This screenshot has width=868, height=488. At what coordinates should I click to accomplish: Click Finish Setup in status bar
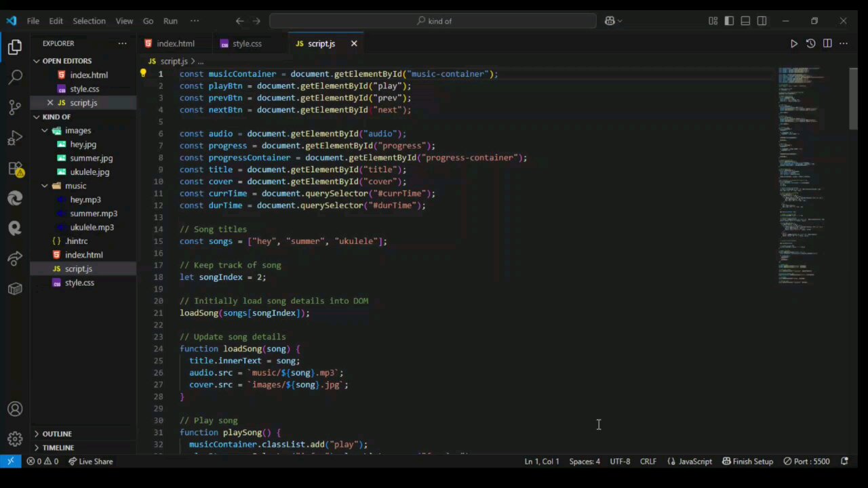click(x=747, y=462)
